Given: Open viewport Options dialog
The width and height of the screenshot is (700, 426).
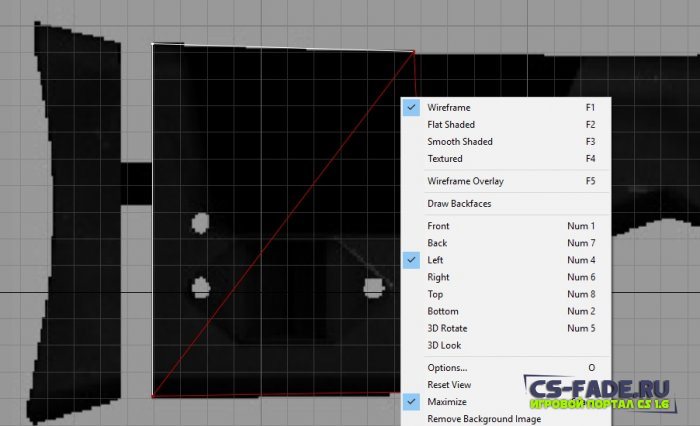Looking at the screenshot, I should (506, 368).
